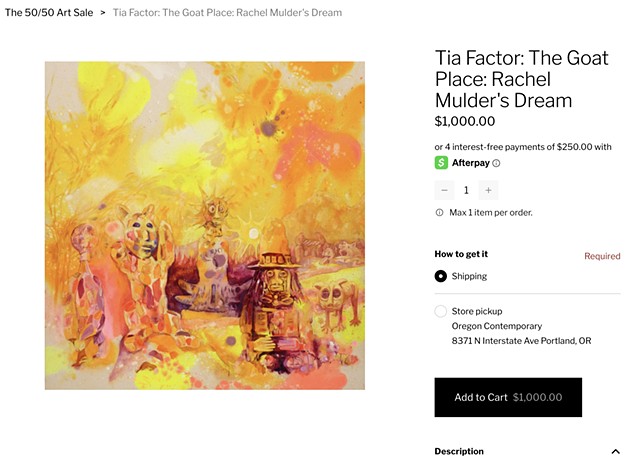This screenshot has height=458, width=640.
Task: Click the Tia Factor breadcrumb item
Action: 227,13
